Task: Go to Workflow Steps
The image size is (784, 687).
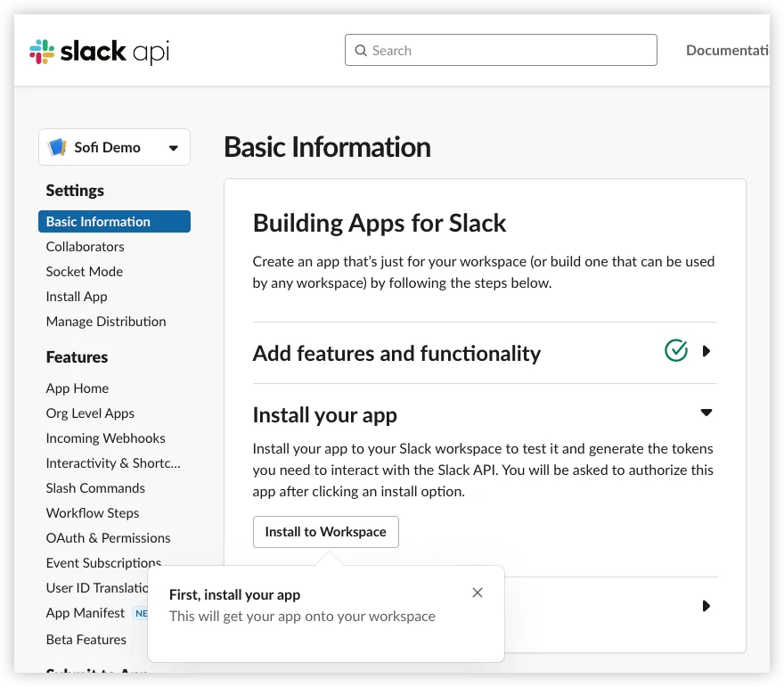Action: [x=93, y=513]
